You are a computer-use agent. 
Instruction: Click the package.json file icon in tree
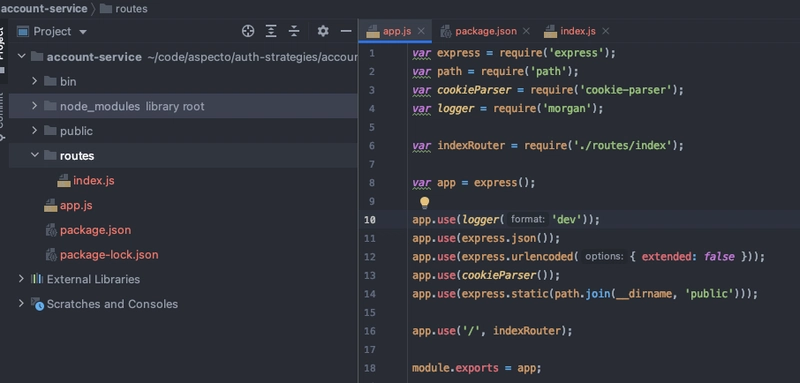(51, 230)
